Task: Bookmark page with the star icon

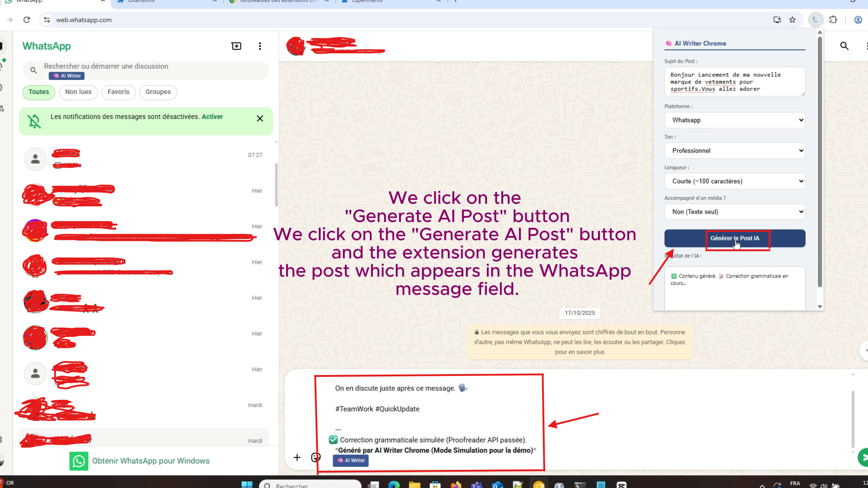Action: click(x=793, y=20)
